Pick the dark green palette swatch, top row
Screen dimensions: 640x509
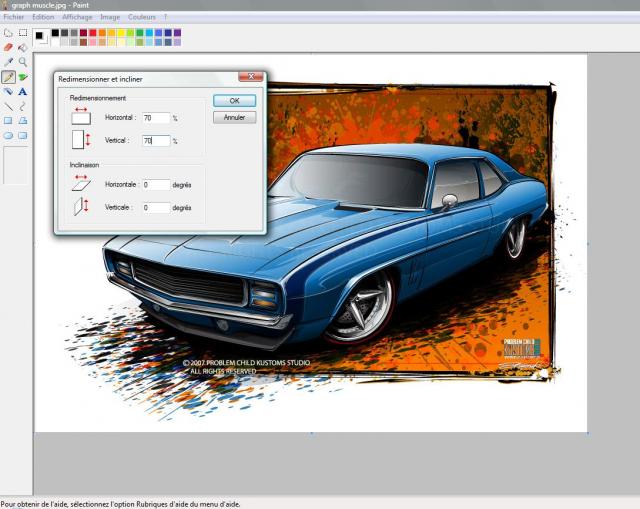(x=140, y=33)
